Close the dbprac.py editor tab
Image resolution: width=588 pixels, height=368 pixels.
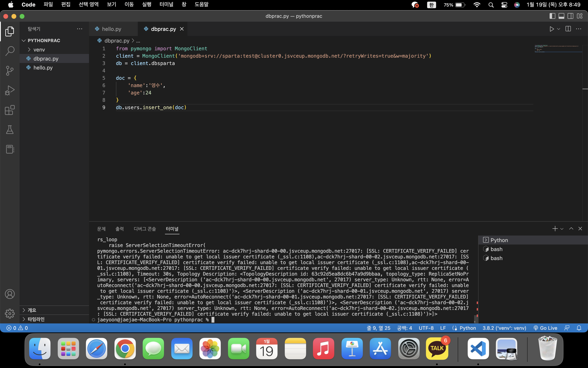[182, 29]
